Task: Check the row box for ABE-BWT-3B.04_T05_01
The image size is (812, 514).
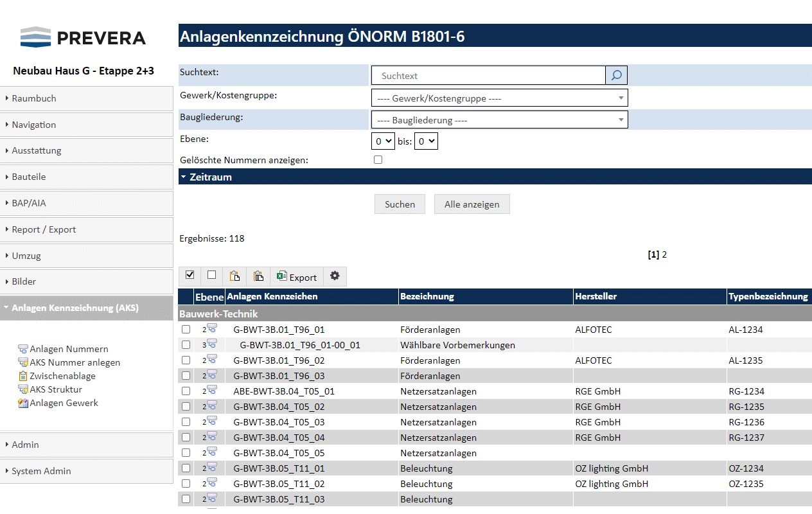Action: point(186,391)
